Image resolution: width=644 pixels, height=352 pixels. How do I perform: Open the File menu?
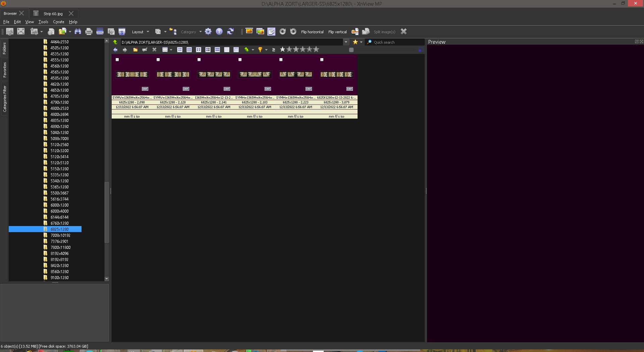[6, 22]
